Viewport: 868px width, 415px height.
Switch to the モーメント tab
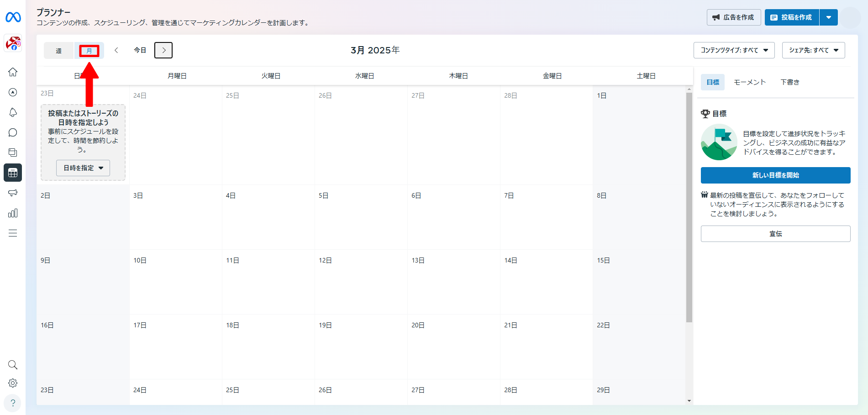tap(749, 82)
